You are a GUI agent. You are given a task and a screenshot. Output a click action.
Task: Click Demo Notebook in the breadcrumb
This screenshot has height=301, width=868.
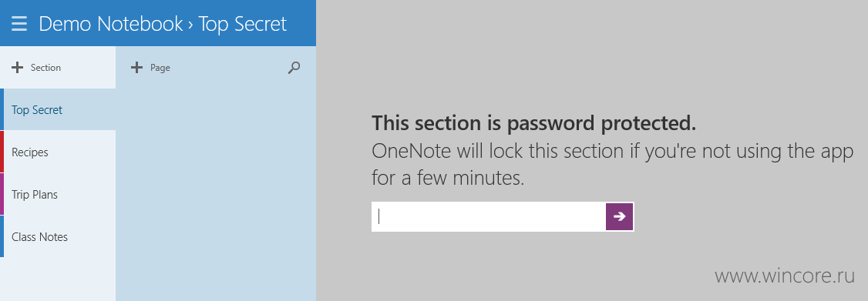111,24
